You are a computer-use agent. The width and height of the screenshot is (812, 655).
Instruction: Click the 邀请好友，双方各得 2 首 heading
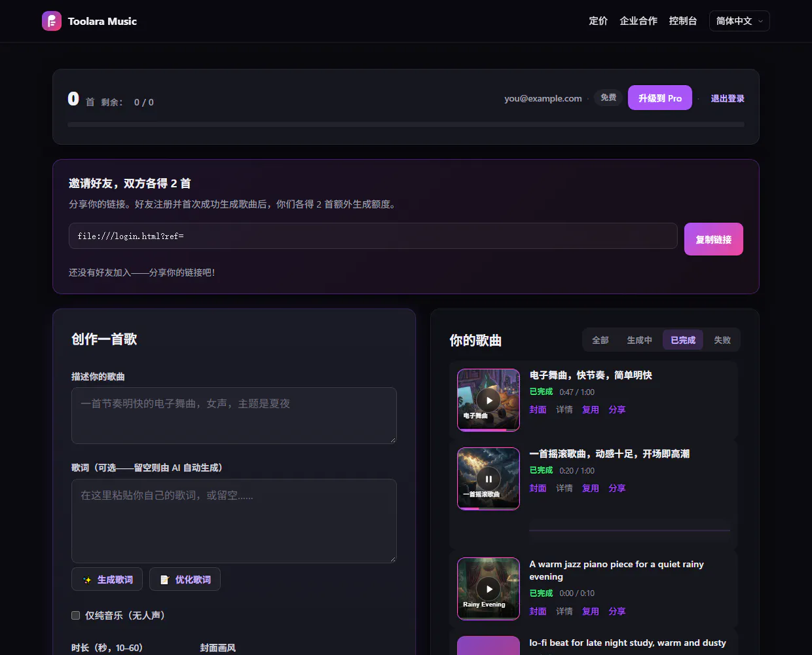tap(130, 183)
